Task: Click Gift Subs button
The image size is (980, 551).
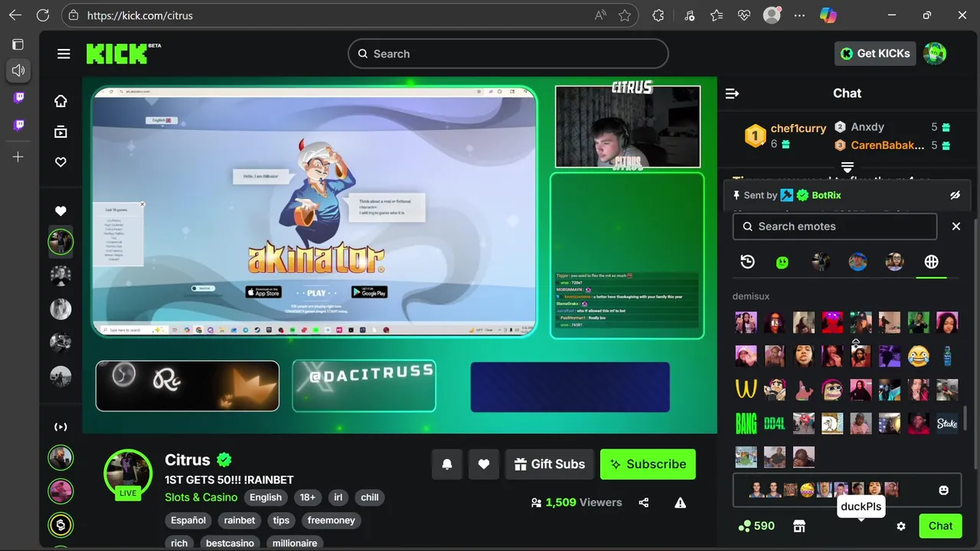Action: (x=550, y=464)
